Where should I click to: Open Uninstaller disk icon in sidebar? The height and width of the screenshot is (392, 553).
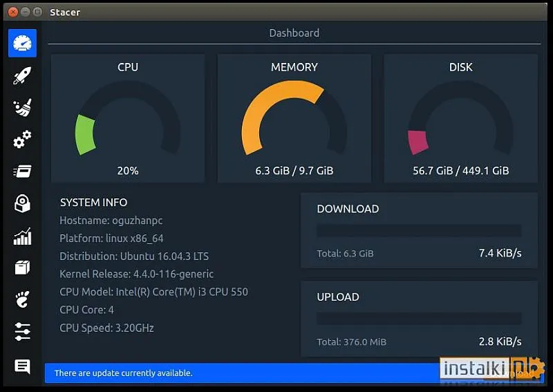tap(22, 203)
